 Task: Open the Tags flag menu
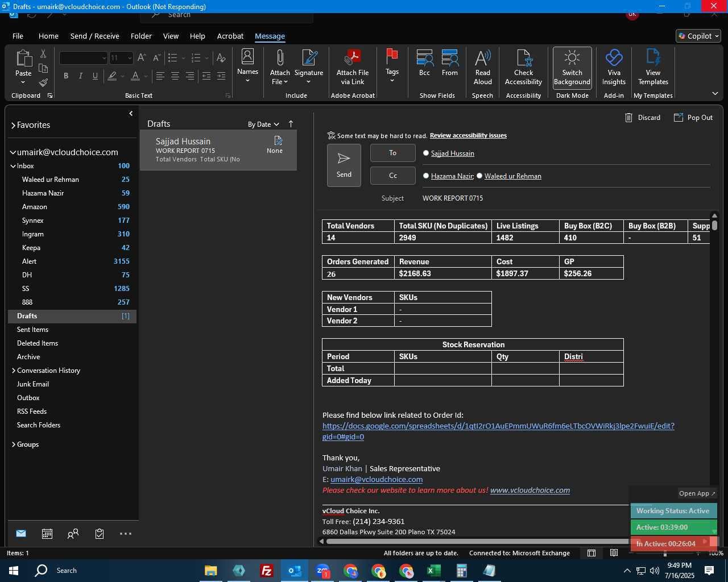392,66
